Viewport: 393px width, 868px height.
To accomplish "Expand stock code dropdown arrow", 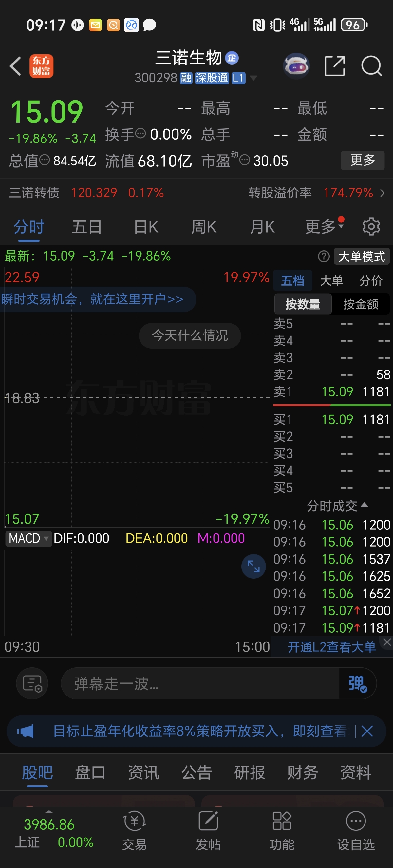I will pyautogui.click(x=253, y=78).
